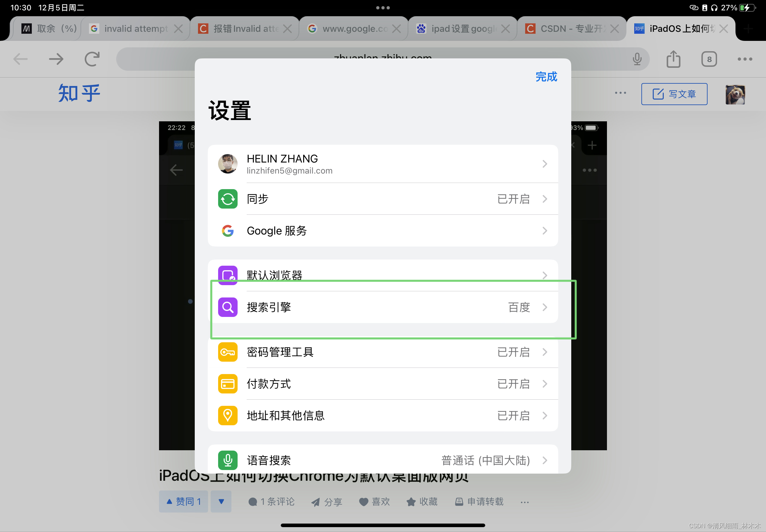Viewport: 766px width, 532px height.
Task: Tap 已开启 status in 地址和其他信息 row
Action: point(513,415)
